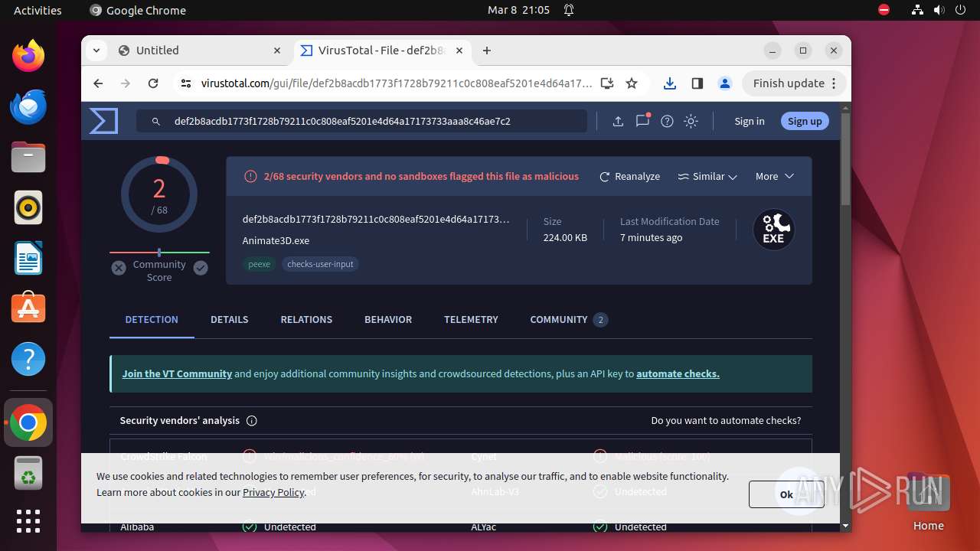Click the search magnifier icon in VirusTotal
Image resolution: width=980 pixels, height=551 pixels.
coord(156,121)
